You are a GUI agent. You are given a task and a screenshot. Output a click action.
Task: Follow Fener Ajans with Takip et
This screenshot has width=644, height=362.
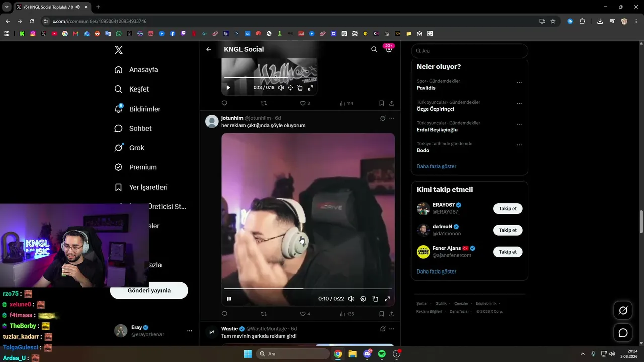pyautogui.click(x=508, y=252)
